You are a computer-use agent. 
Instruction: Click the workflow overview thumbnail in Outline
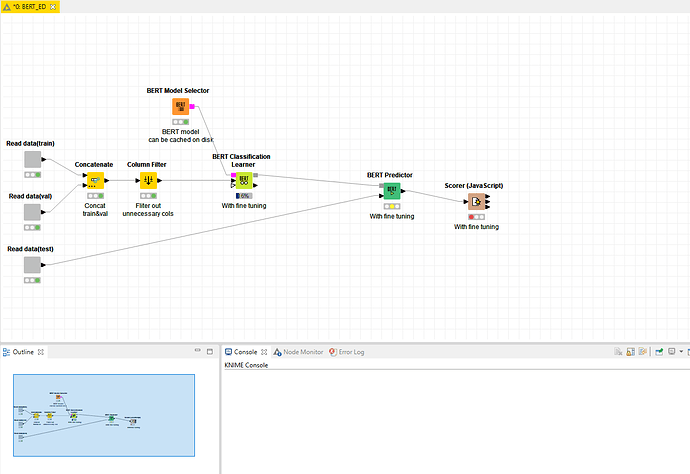click(104, 415)
